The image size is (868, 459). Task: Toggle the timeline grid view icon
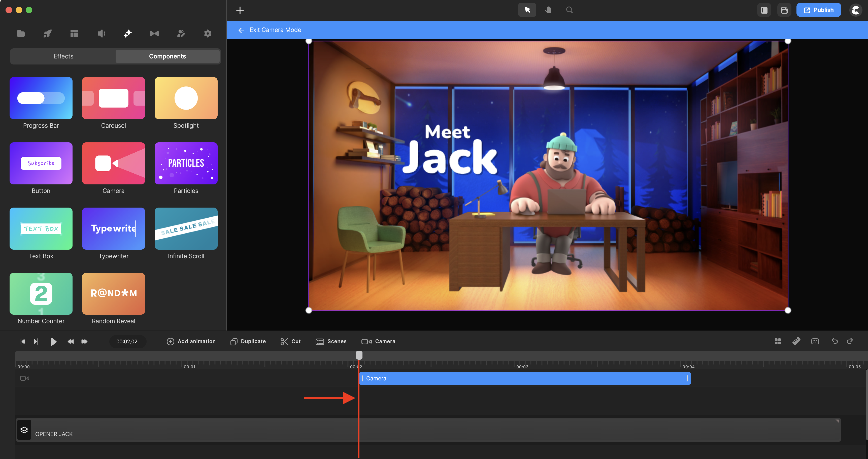[777, 341]
